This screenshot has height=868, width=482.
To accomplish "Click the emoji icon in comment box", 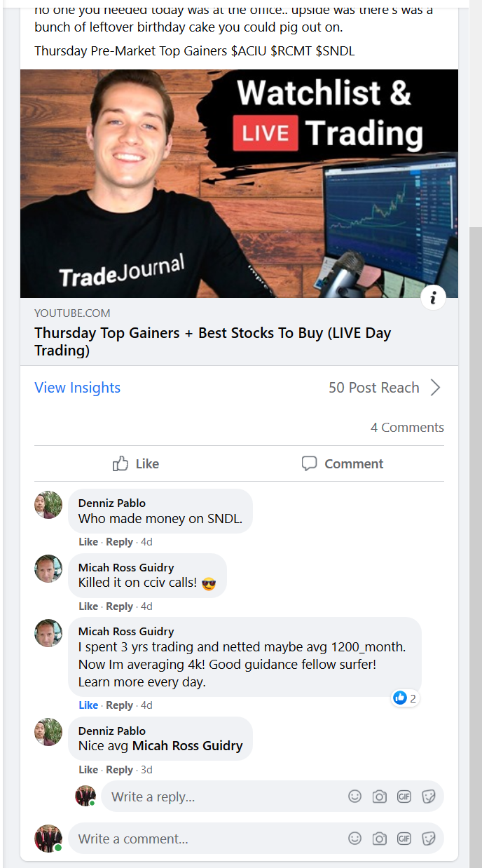I will (x=355, y=839).
